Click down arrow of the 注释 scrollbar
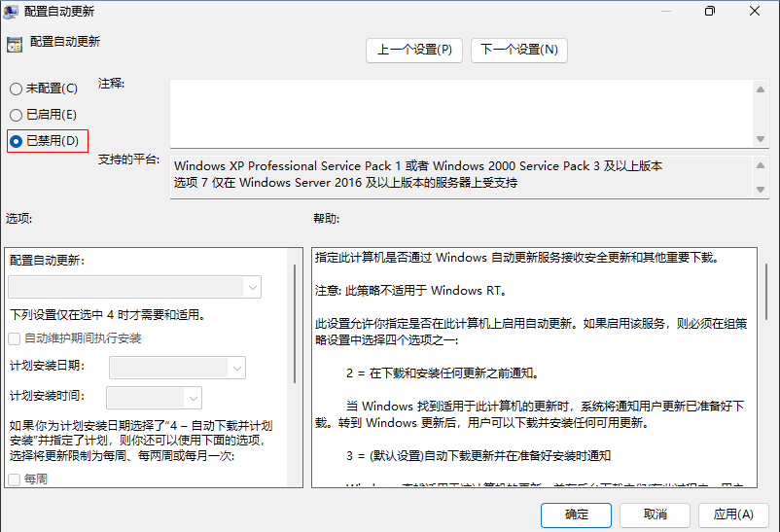This screenshot has height=532, width=780. pos(762,137)
